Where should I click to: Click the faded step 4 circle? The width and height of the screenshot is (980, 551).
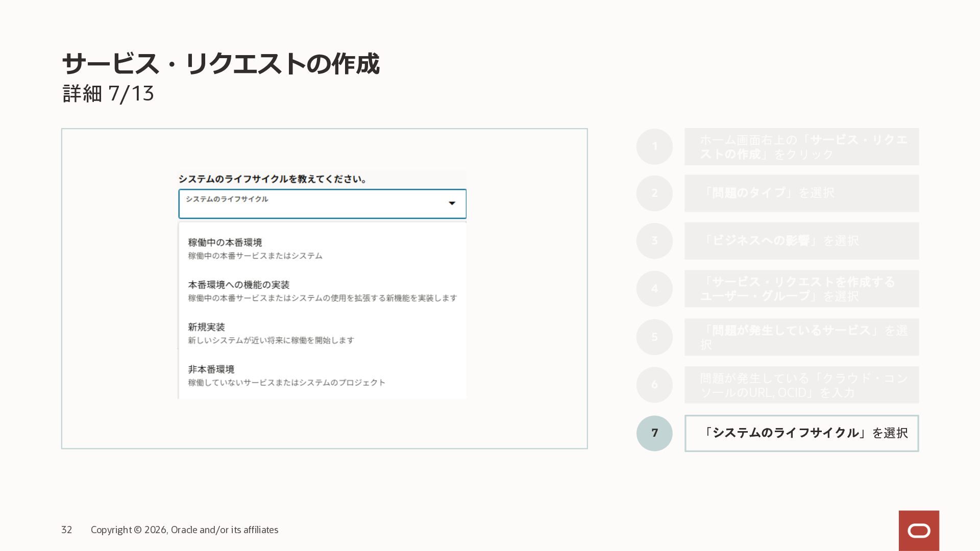[654, 289]
